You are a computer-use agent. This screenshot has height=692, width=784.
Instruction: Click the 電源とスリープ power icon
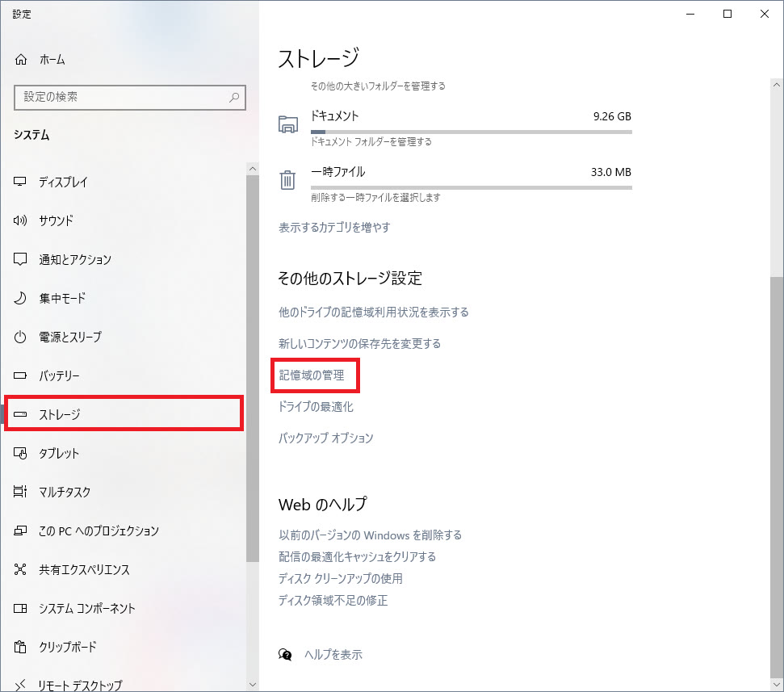pyautogui.click(x=20, y=337)
